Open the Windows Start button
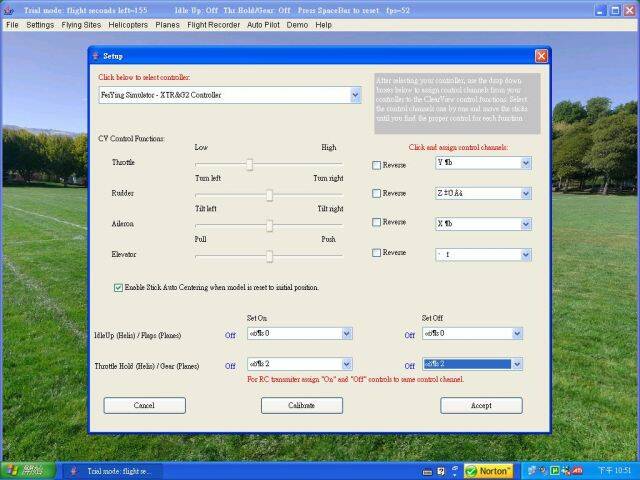Image resolution: width=640 pixels, height=480 pixels. [28, 471]
